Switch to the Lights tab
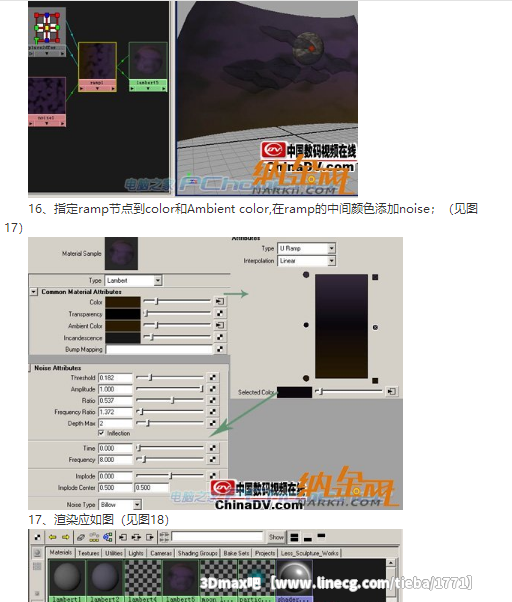This screenshot has width=512, height=602. 136,553
